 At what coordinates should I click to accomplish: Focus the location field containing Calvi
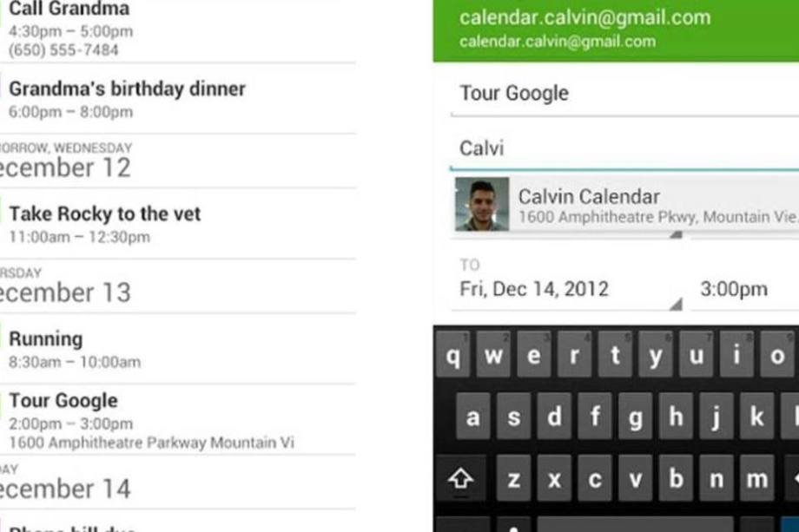point(625,148)
